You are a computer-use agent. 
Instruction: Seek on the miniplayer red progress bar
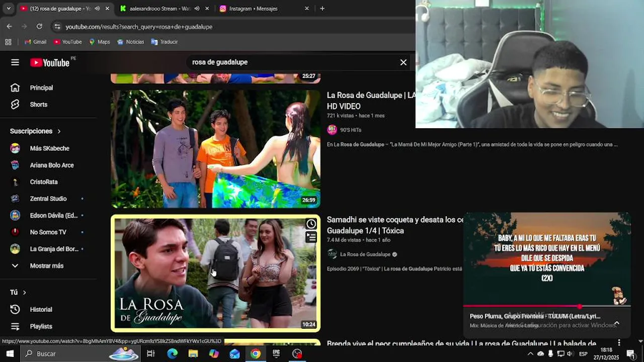pos(547,306)
